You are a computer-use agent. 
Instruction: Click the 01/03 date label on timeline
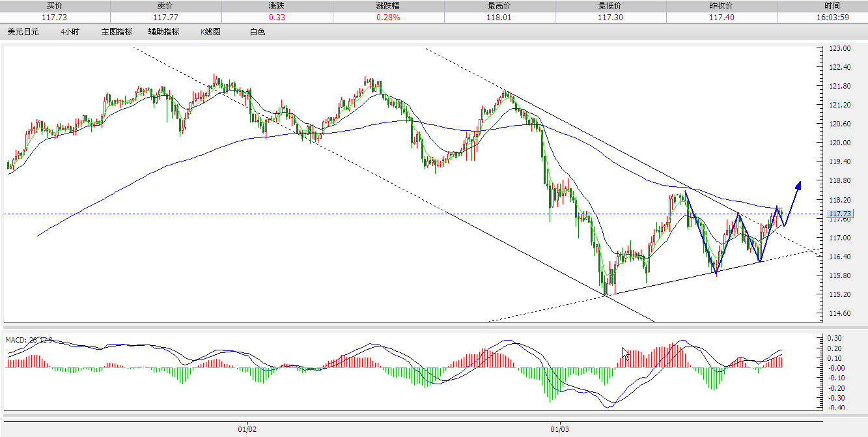(559, 430)
